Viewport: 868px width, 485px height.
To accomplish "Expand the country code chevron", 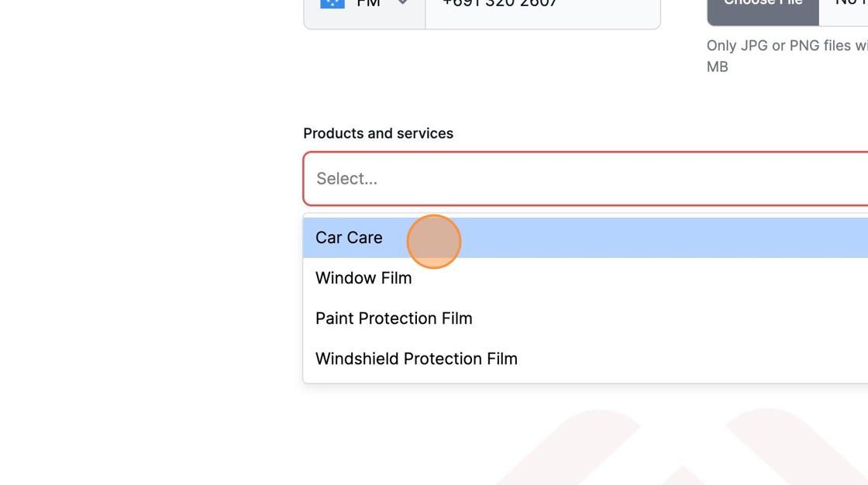I will tap(402, 2).
